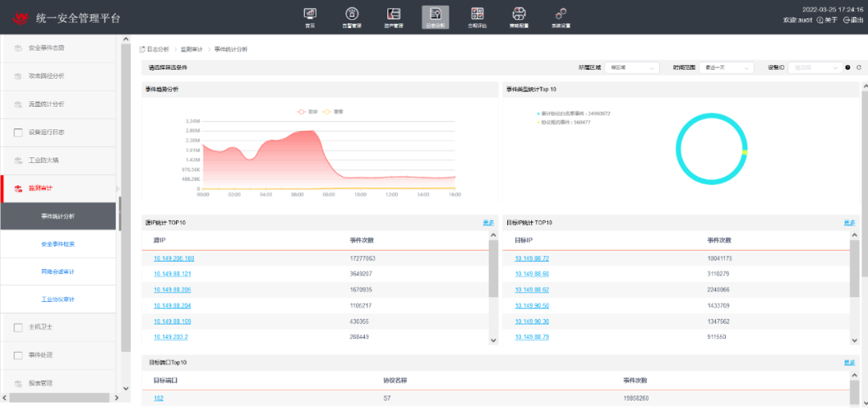
Task: Toggle the cyan 审计协议白名单事件 legend entry
Action: [x=574, y=113]
